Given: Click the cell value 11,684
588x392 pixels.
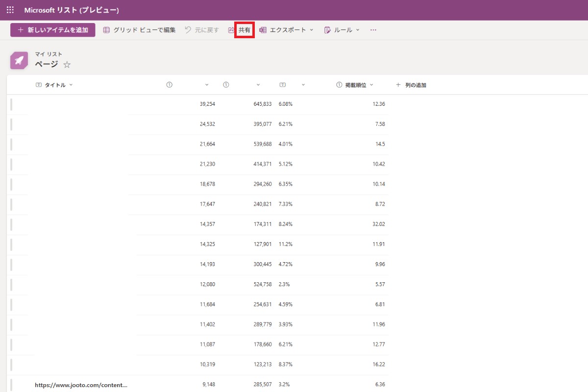Looking at the screenshot, I should (x=207, y=304).
